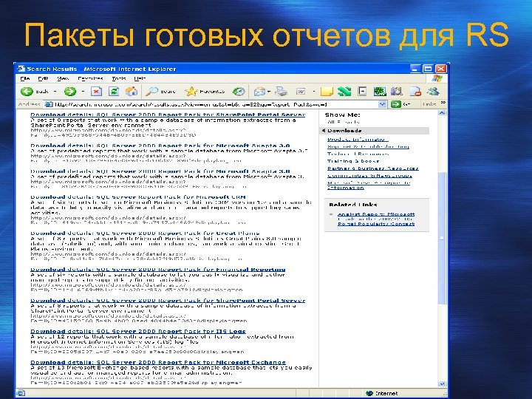The width and height of the screenshot is (532, 399).
Task: Click the vertical scrollbar up arrow
Action: pos(442,113)
